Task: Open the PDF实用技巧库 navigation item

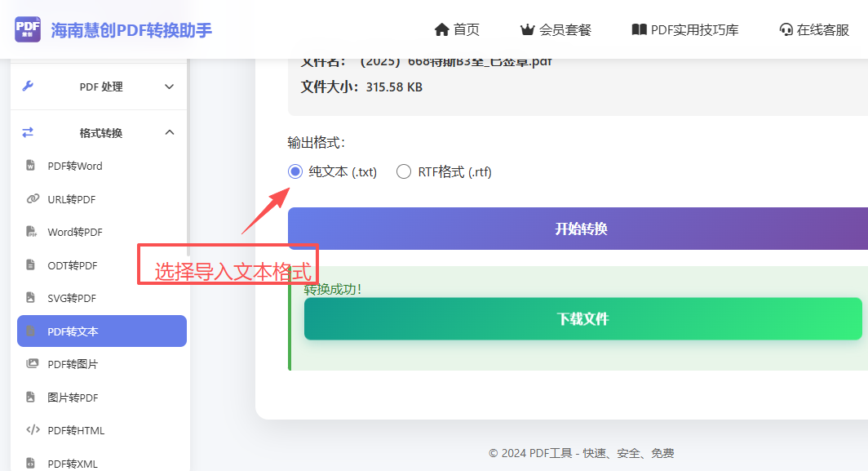Action: (x=685, y=30)
